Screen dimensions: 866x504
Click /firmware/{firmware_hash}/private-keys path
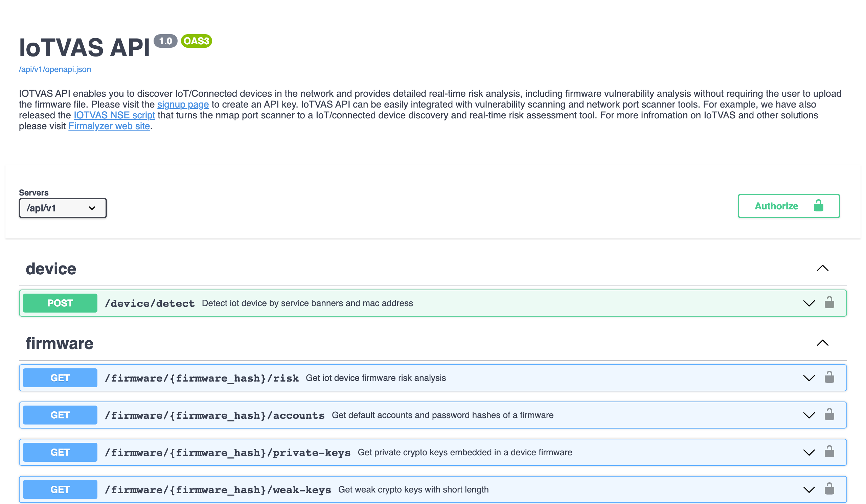(x=228, y=453)
